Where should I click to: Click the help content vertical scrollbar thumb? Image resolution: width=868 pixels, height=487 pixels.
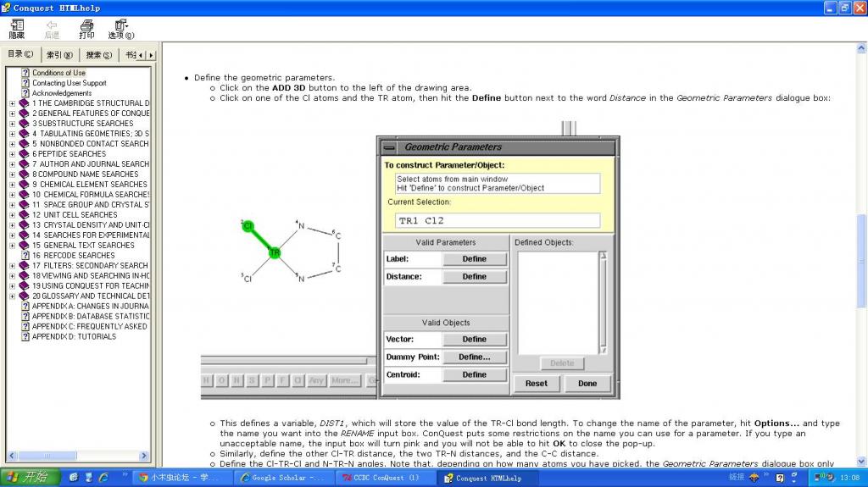[x=861, y=260]
